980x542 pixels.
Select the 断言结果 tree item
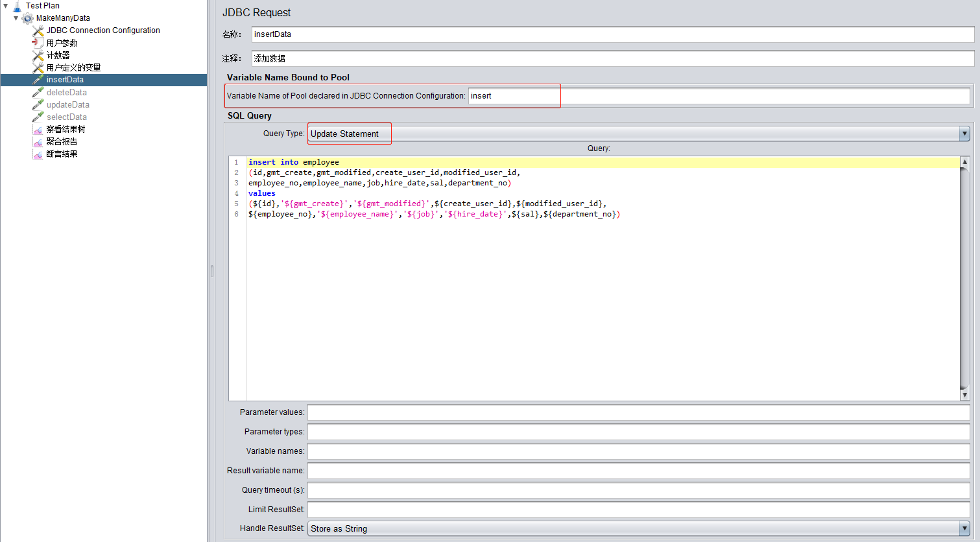click(x=62, y=154)
